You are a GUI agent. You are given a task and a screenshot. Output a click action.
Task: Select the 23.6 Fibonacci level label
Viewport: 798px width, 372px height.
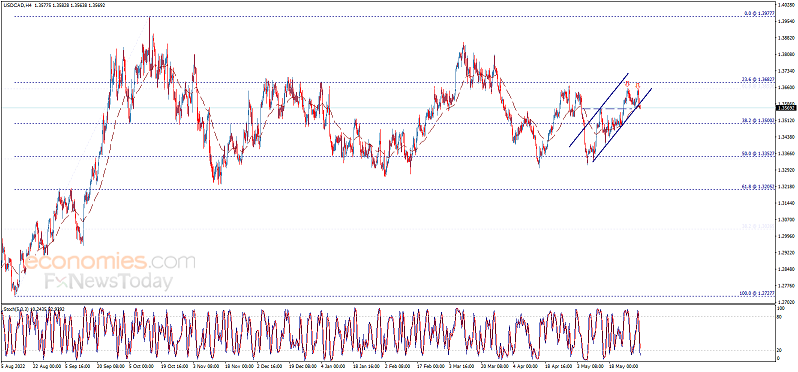[759, 80]
